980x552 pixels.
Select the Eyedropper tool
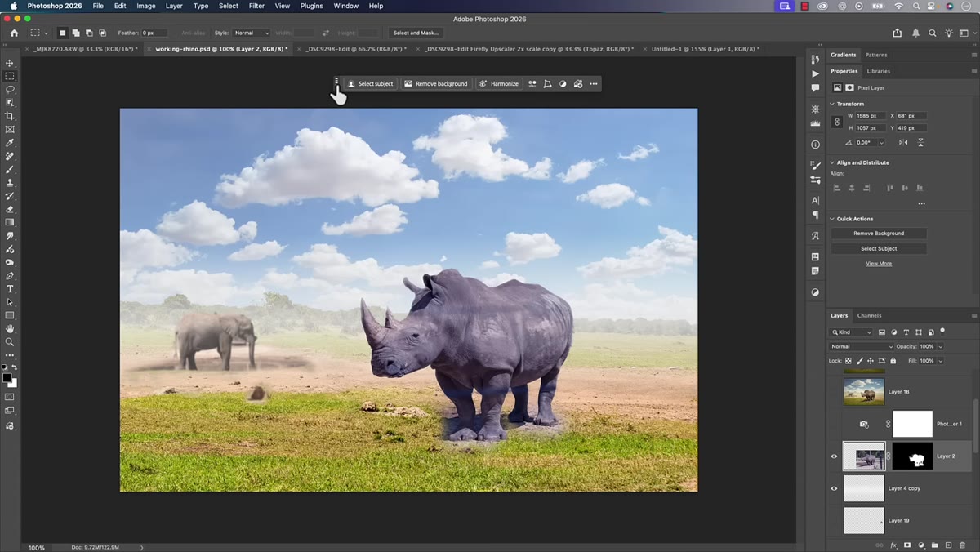(x=10, y=142)
